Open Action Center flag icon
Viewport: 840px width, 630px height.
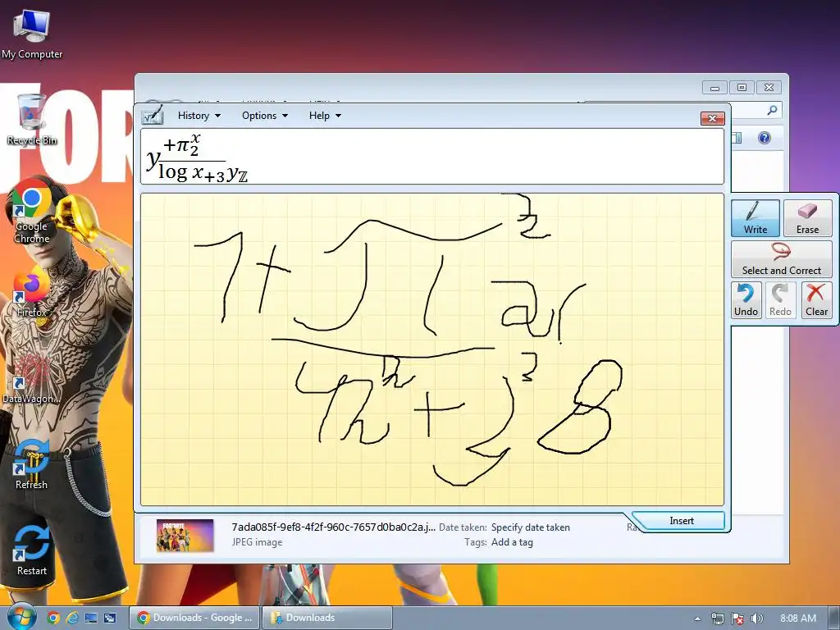737,619
